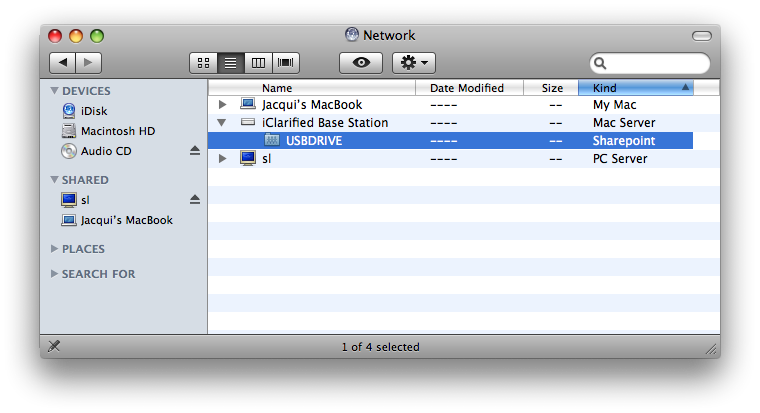Screen dimensions: 760x413
Task: Switch to list view
Action: coord(231,63)
